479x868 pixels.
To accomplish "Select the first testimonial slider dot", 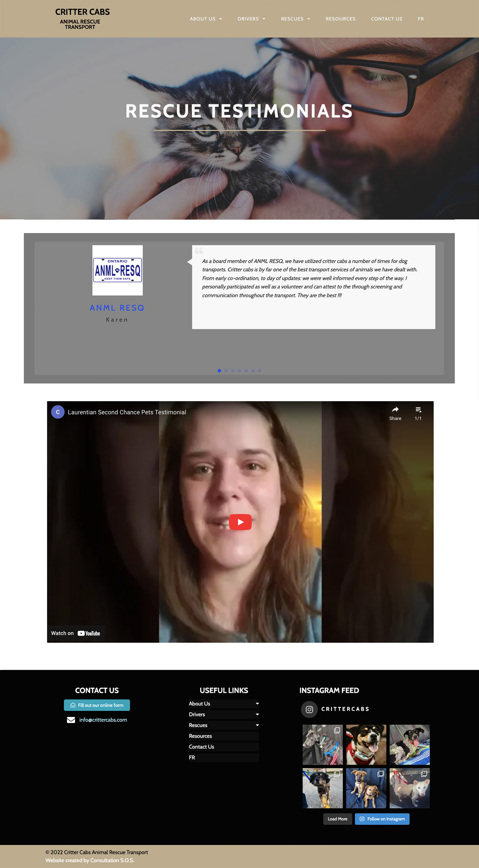I will [x=219, y=370].
